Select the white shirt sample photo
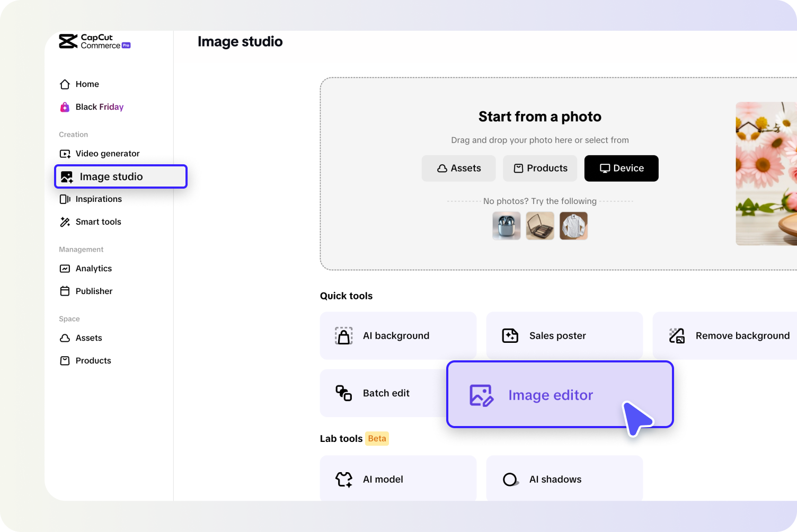 click(573, 226)
